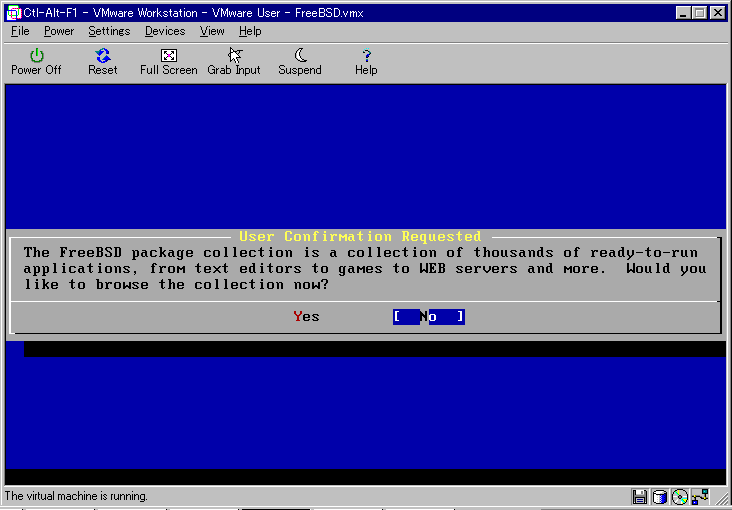
Task: Maximize the VMware Workstation window
Action: click(700, 13)
